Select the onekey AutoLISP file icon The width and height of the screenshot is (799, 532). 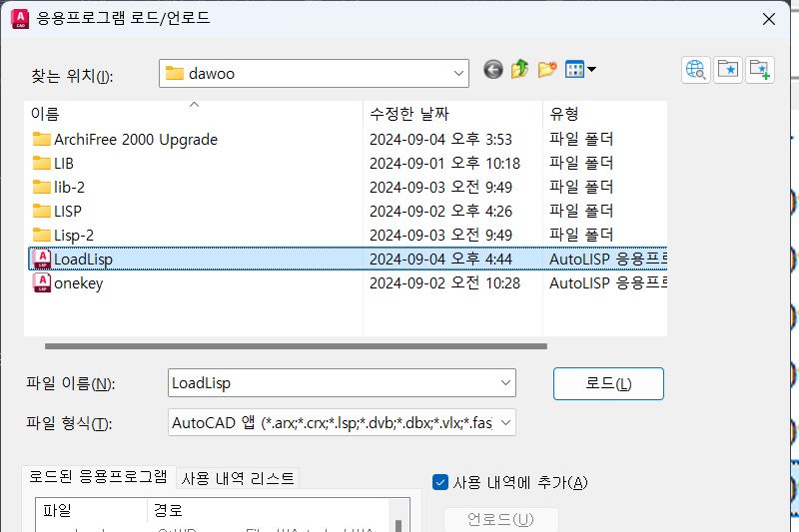coord(42,282)
